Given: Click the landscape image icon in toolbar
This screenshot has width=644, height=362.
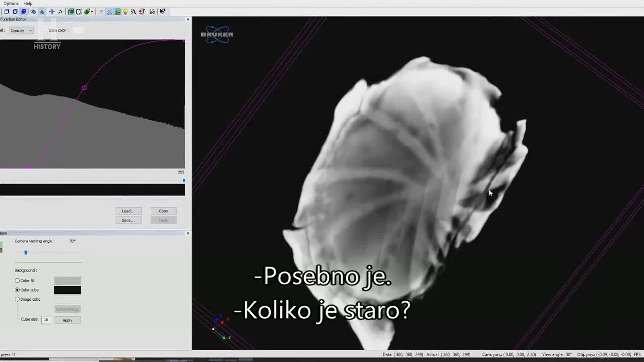Looking at the screenshot, I should tap(117, 12).
